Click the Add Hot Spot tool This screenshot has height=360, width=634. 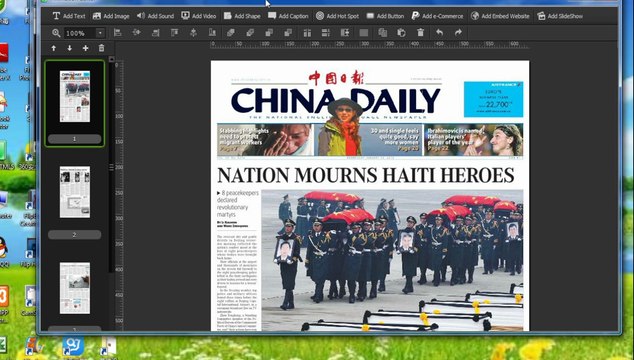pos(337,16)
